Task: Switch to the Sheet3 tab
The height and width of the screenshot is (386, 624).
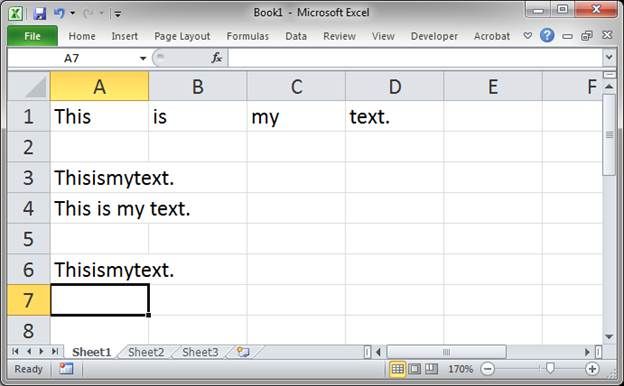Action: pyautogui.click(x=200, y=352)
